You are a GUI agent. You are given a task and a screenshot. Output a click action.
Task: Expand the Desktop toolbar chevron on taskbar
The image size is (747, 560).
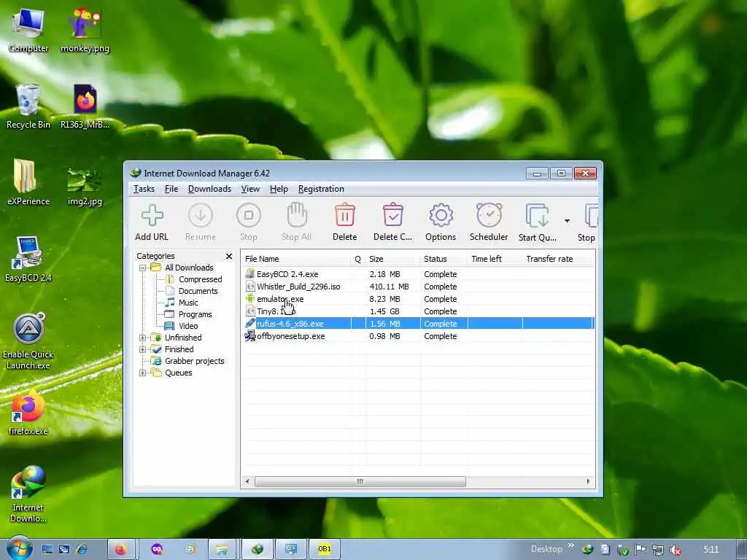[570, 545]
